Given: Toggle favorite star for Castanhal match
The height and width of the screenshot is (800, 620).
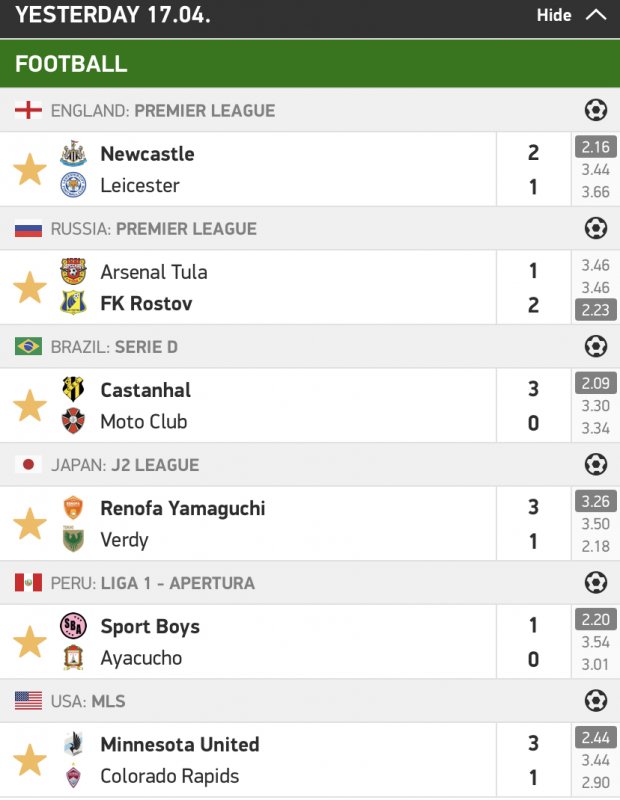Looking at the screenshot, I should [29, 405].
